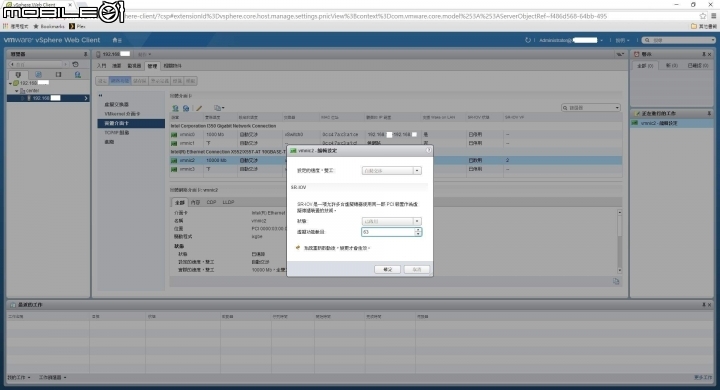Click the More Tasks (更多工作) link

703,378
